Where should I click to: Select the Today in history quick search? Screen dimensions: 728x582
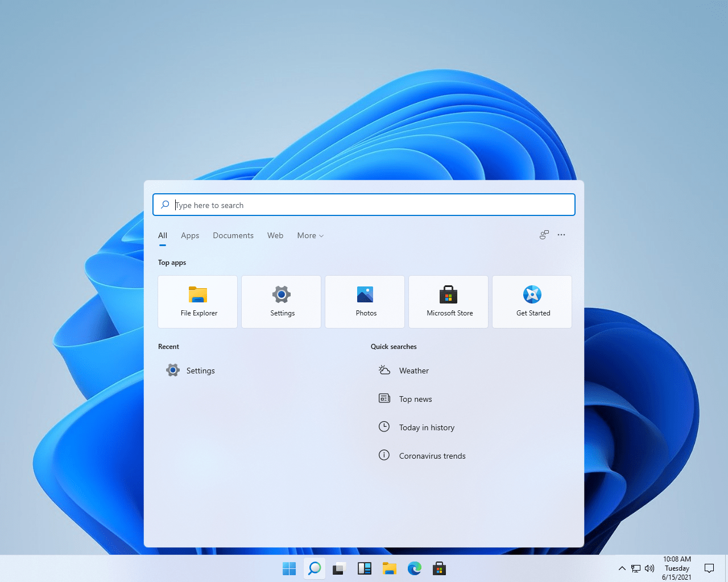(427, 427)
